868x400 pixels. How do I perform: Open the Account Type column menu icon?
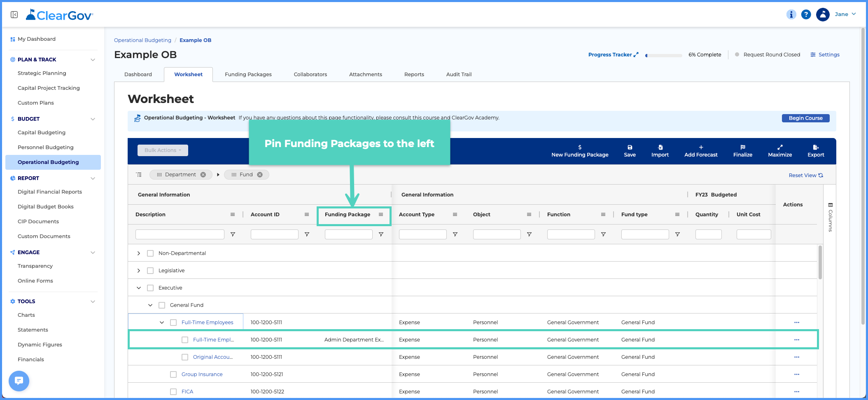point(455,214)
